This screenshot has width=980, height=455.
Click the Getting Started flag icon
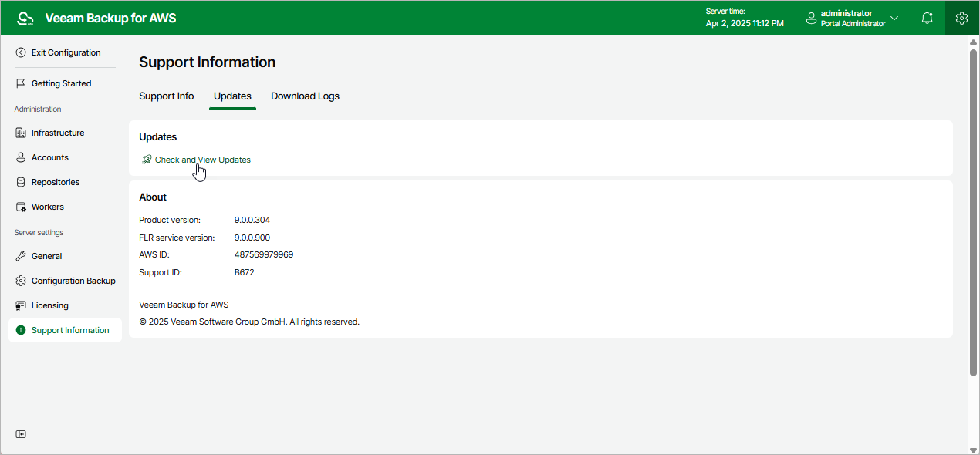[21, 83]
